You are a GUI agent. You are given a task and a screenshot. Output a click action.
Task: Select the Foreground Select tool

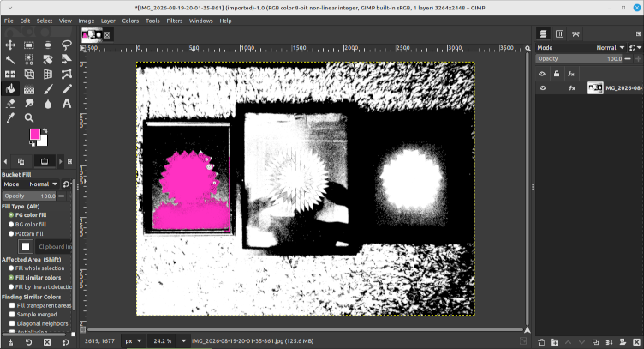[x=29, y=60]
